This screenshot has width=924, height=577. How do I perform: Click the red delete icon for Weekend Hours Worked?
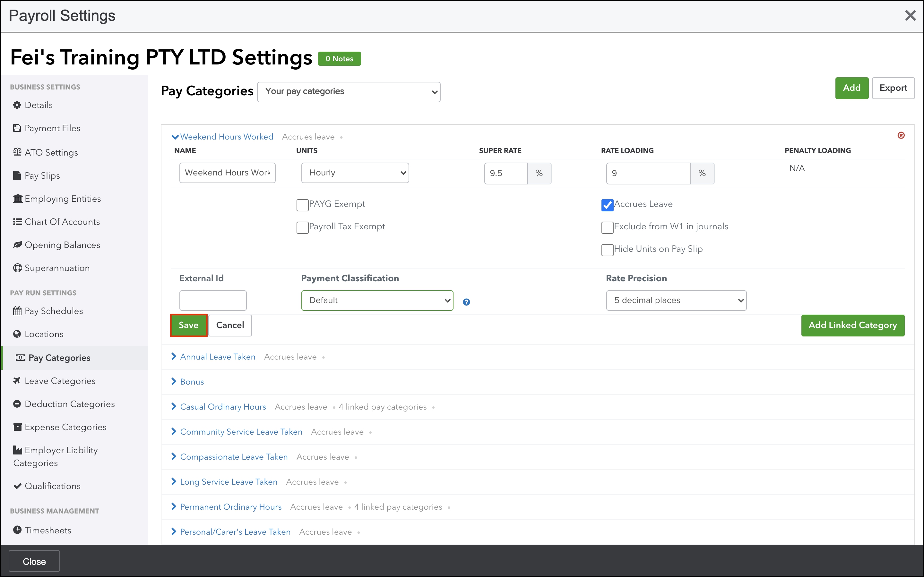click(901, 135)
